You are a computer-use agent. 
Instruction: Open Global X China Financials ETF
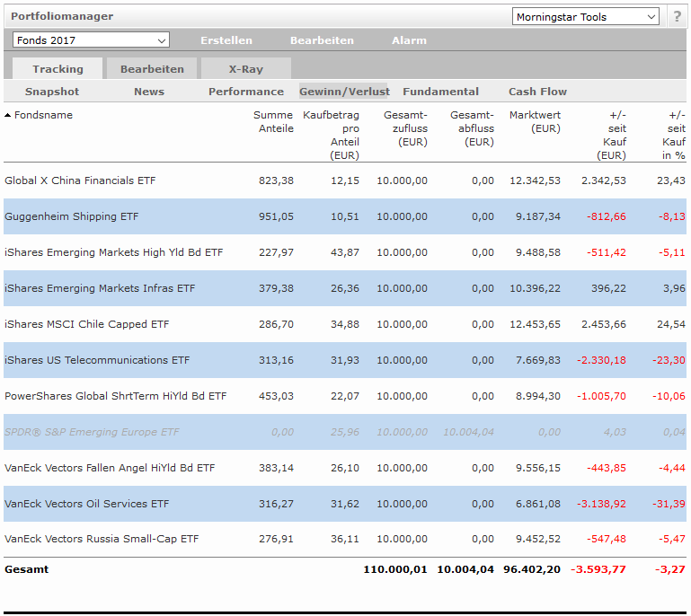(x=80, y=180)
